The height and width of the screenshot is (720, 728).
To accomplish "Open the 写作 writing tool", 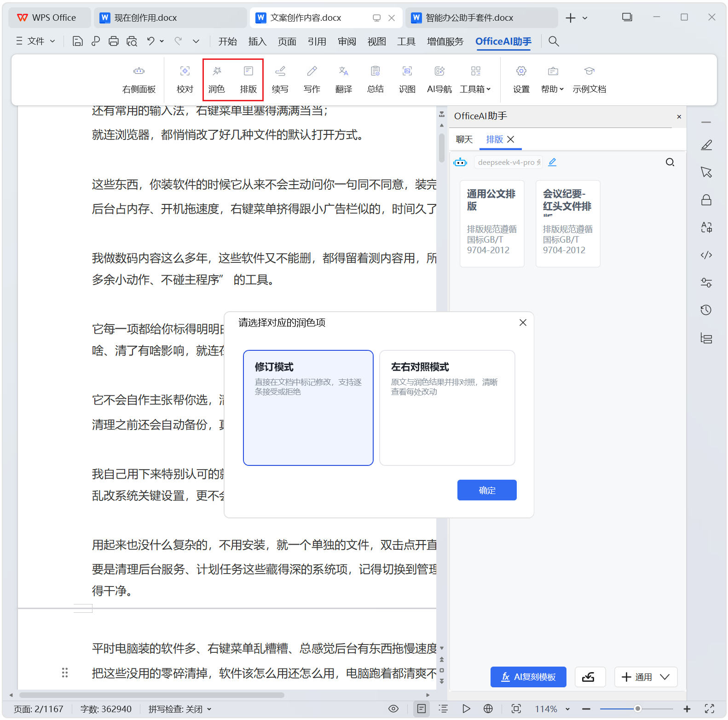I will (x=312, y=80).
